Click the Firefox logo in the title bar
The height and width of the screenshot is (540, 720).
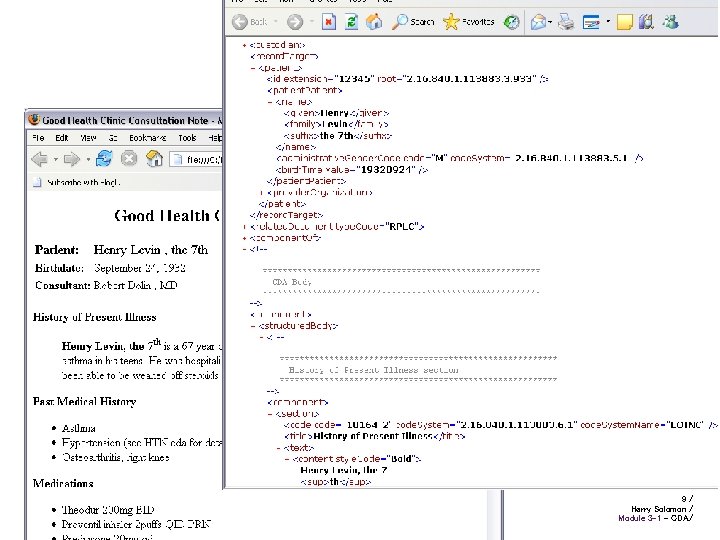coord(34,120)
